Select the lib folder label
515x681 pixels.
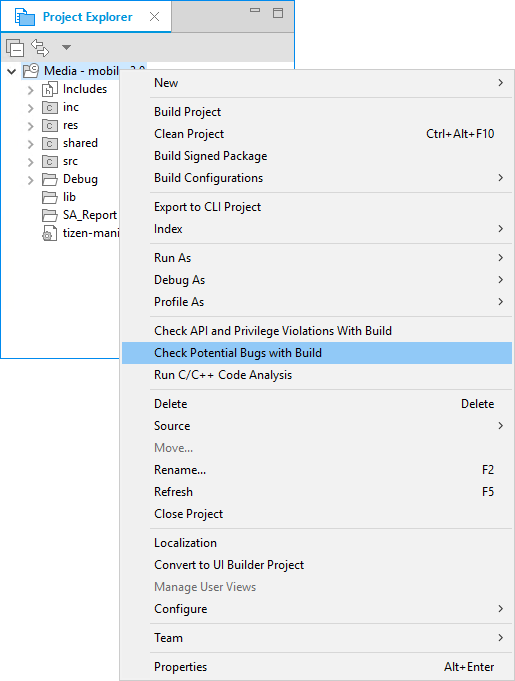pos(69,197)
